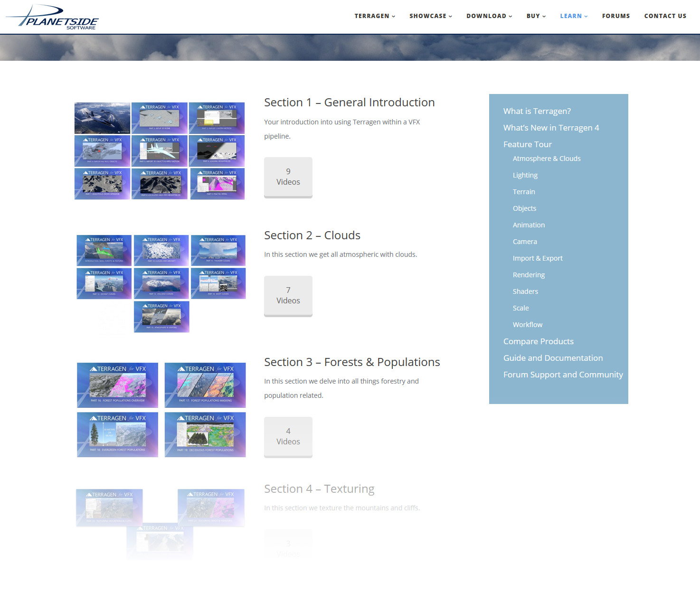Open Part 11 Thunder Clouds thumbnail

[218, 250]
